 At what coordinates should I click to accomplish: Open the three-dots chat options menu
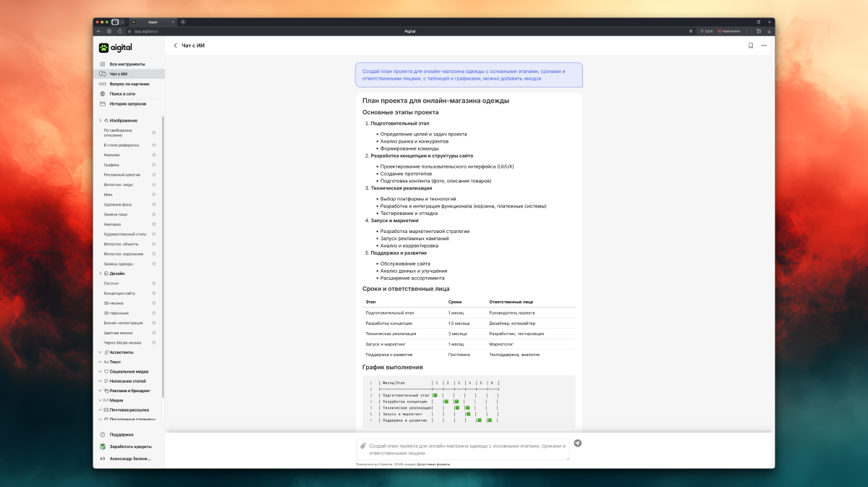763,46
